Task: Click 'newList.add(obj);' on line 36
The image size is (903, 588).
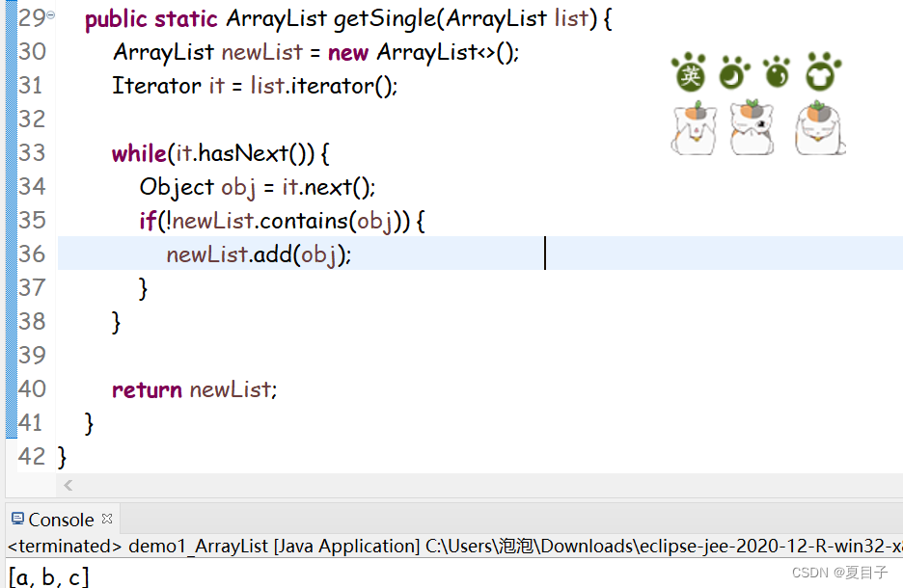Action: pos(259,254)
